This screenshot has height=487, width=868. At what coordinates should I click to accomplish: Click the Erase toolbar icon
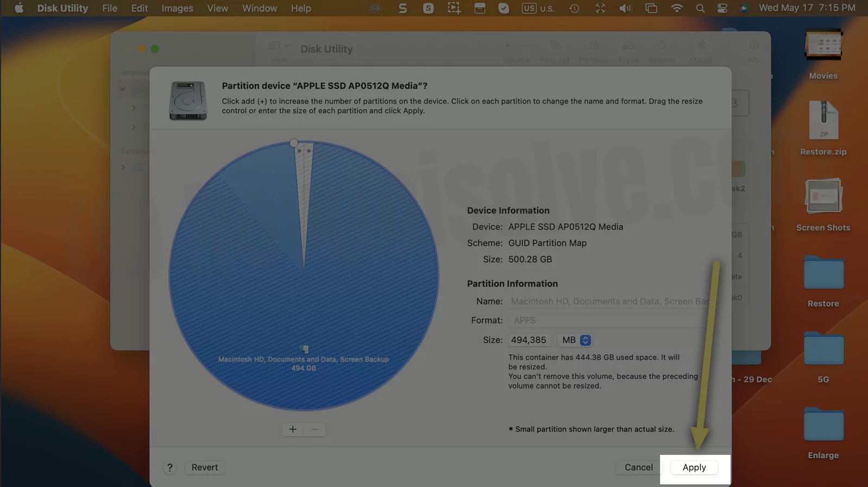628,46
